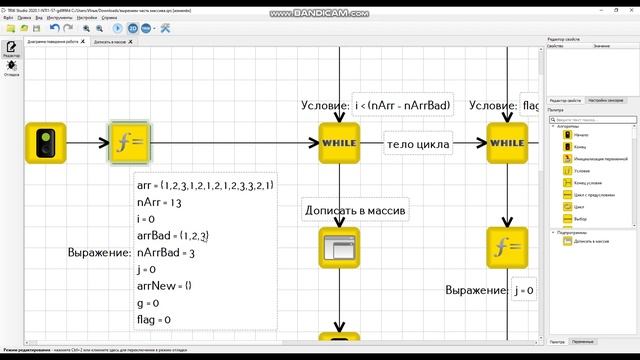640x360 pixels.
Task: Switch to the Редактор свойств bottom tab
Action: [565, 100]
